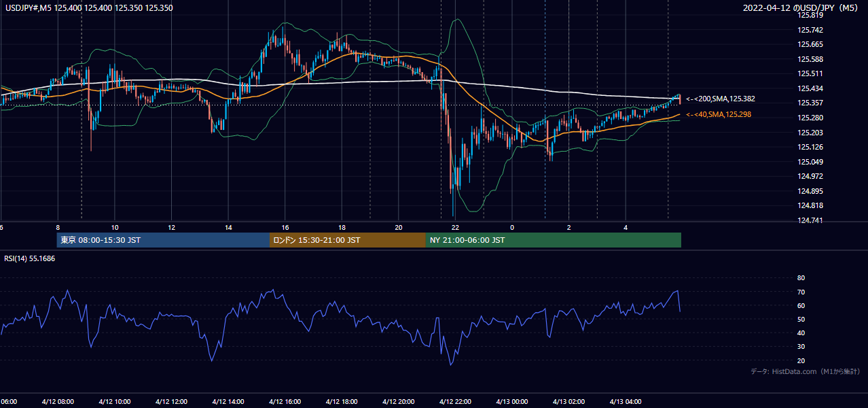Image resolution: width=868 pixels, height=408 pixels.
Task: Select the 40 SMA 125.298 label
Action: pos(719,114)
